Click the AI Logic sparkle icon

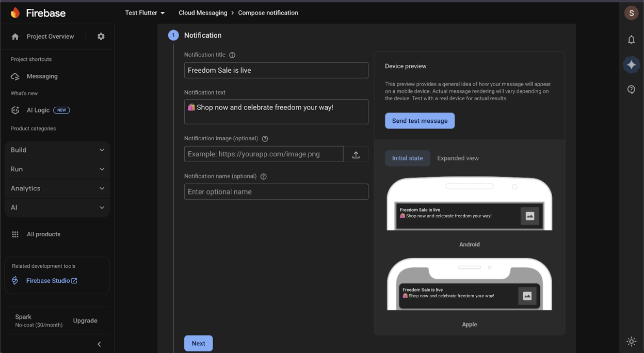[15, 110]
